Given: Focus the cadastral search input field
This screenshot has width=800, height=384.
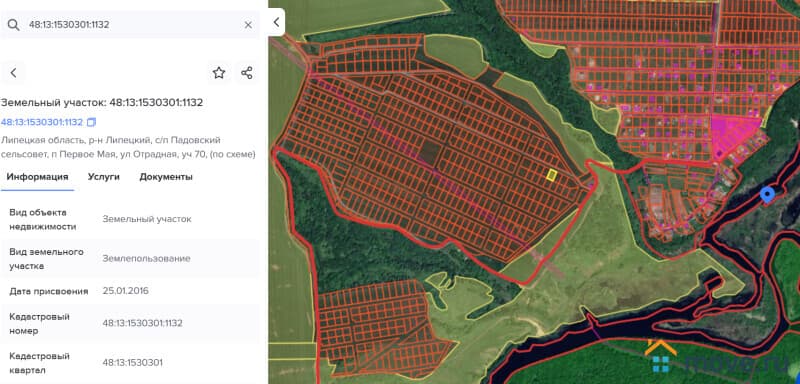Looking at the screenshot, I should [x=133, y=25].
